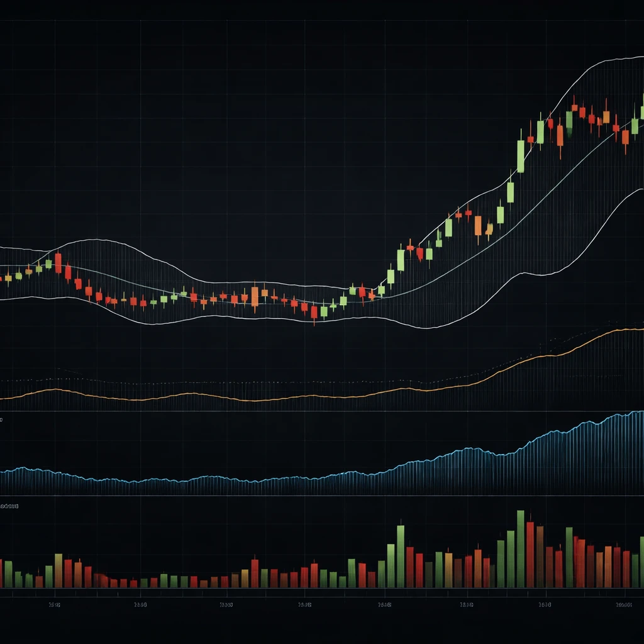This screenshot has width=644, height=644.
Task: Toggle the volume pane label
Action: coord(9,506)
